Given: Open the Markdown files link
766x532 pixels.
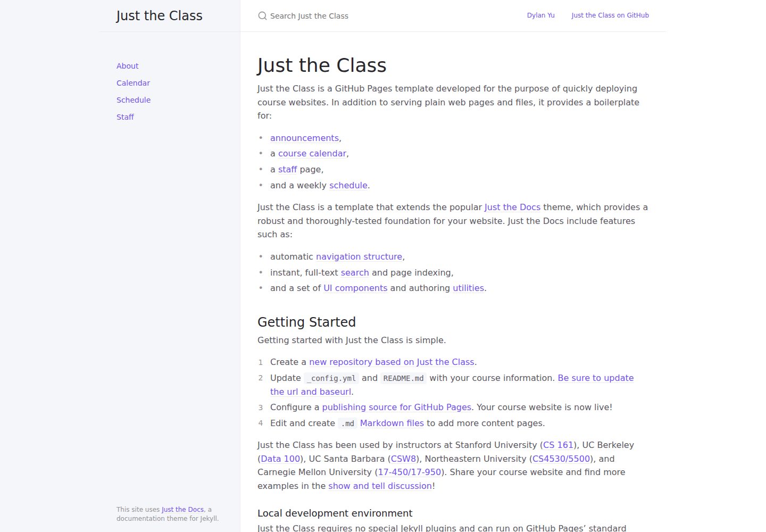Looking at the screenshot, I should coord(392,423).
